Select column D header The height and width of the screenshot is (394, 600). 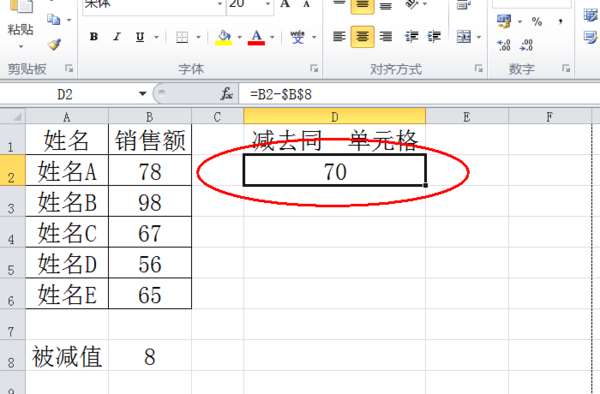point(334,116)
